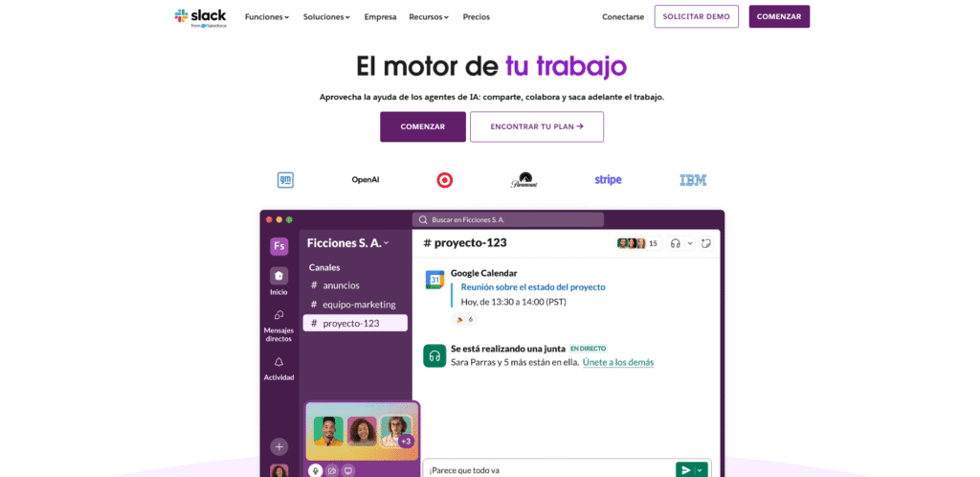Viewport: 980px width, 477px height.
Task: Expand the Ficciones S. A. workspace menu
Action: pyautogui.click(x=347, y=243)
